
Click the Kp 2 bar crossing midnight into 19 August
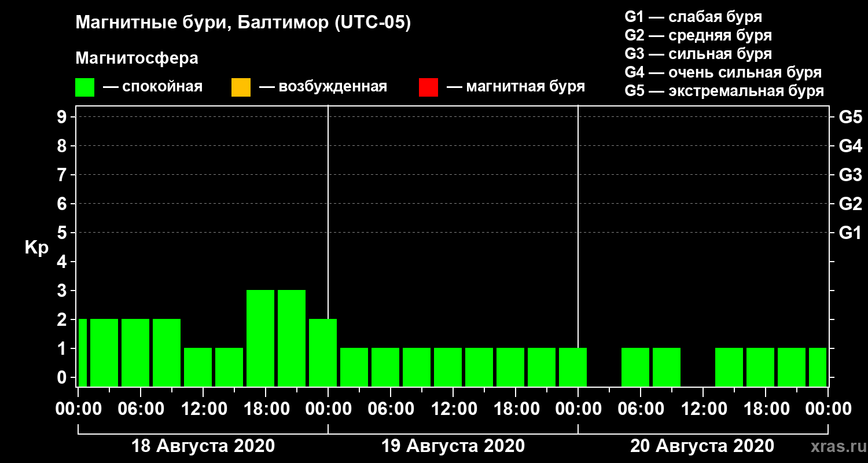(x=323, y=352)
